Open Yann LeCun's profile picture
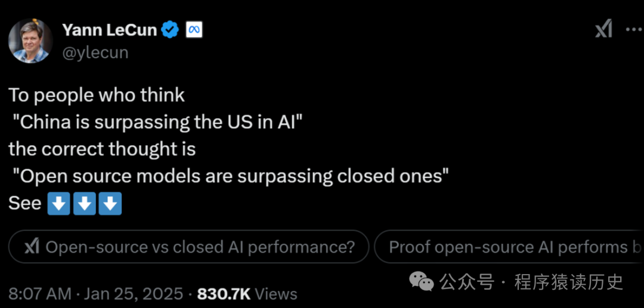The width and height of the screenshot is (644, 308). tap(30, 41)
